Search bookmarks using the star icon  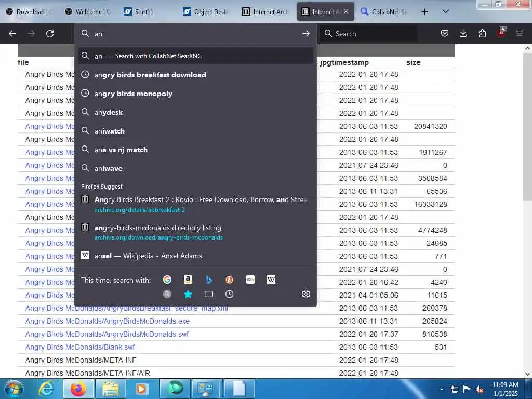tap(188, 294)
